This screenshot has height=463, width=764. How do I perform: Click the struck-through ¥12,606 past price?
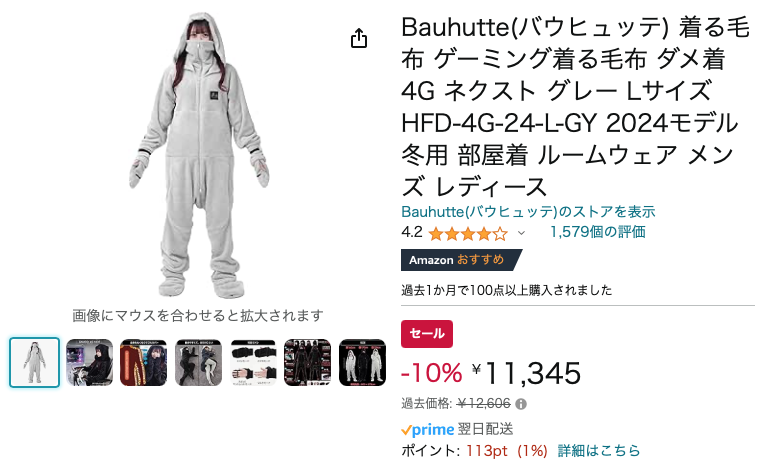point(484,404)
